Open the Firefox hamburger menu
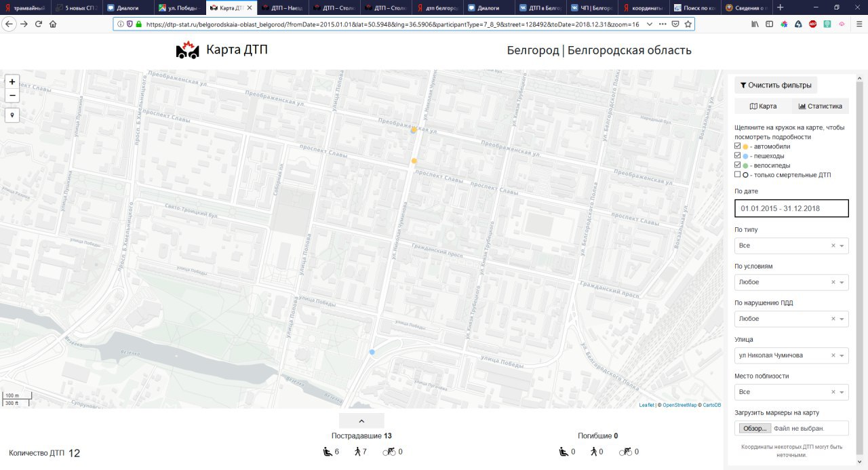 [859, 24]
